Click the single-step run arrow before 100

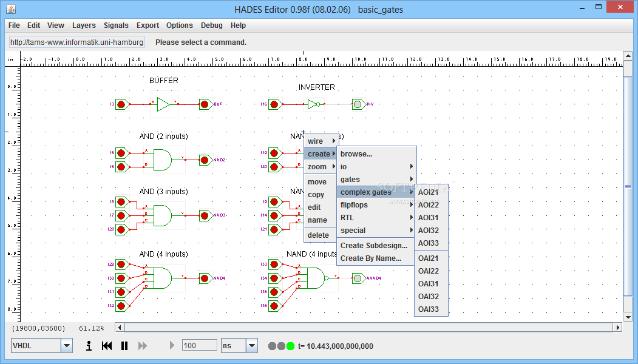[172, 346]
